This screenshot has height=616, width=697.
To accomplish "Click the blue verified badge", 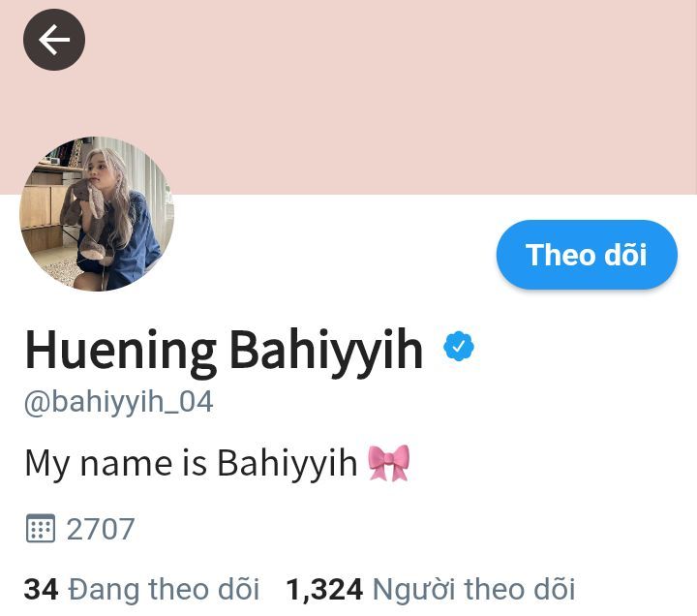I will pos(459,346).
